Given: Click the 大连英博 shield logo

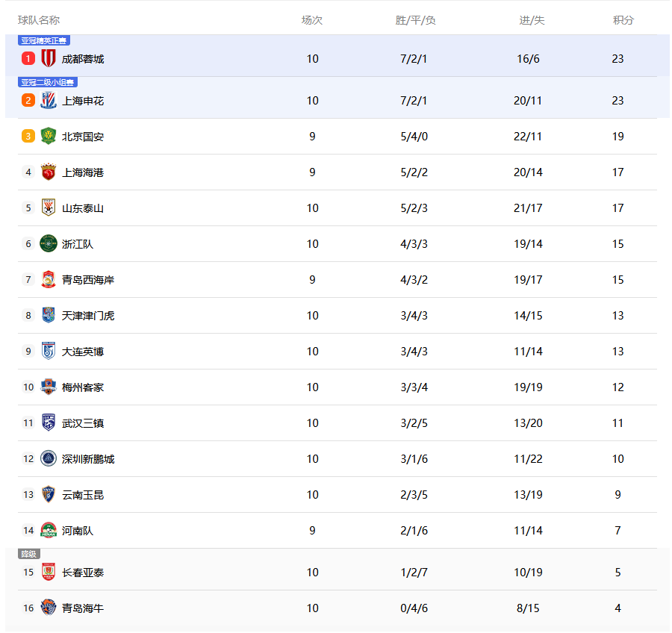Looking at the screenshot, I should click(49, 351).
